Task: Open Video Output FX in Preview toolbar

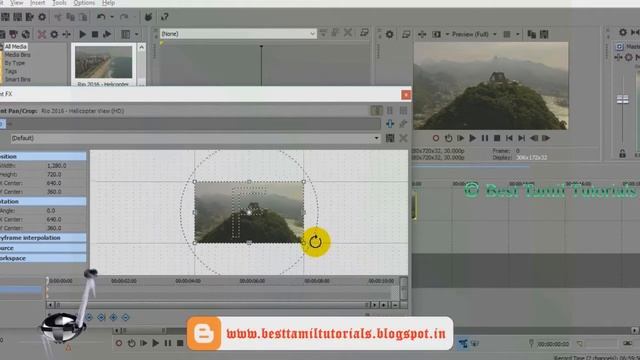Action: pyautogui.click(x=422, y=34)
